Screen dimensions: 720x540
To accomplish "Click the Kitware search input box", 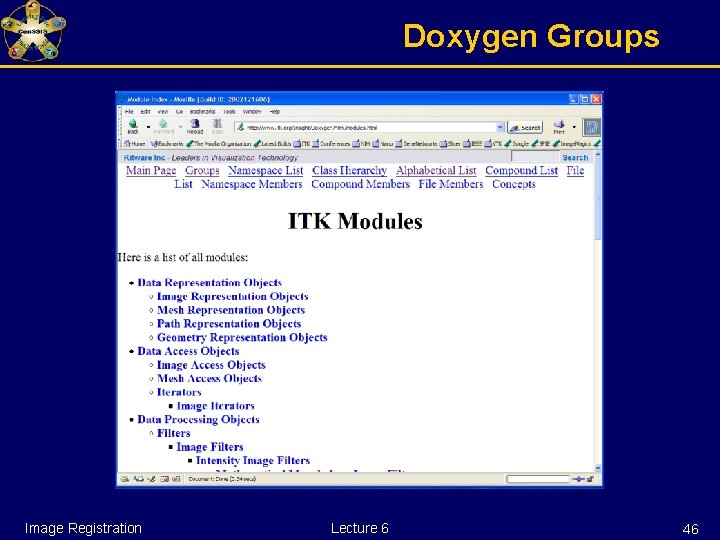I will (x=535, y=157).
